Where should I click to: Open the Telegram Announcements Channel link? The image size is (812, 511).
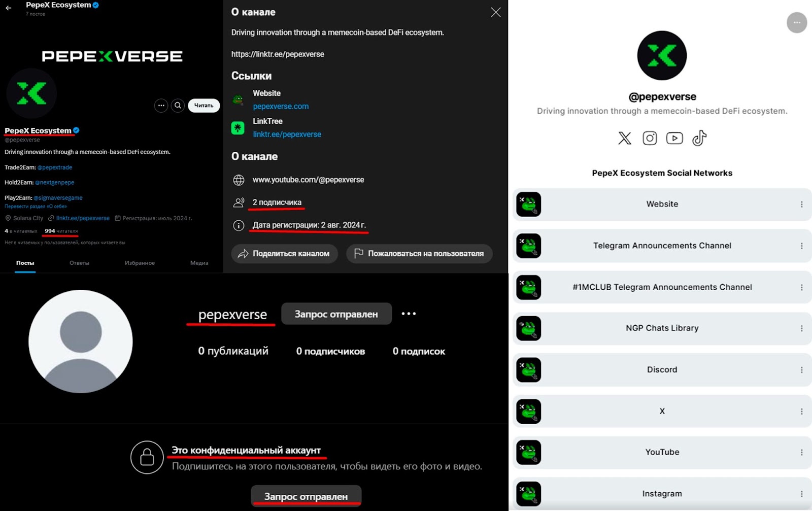coord(662,246)
